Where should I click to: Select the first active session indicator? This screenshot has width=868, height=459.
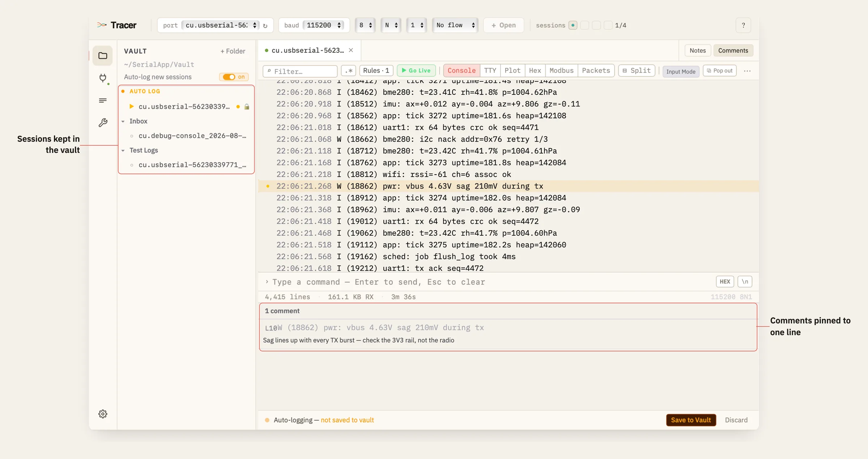573,25
